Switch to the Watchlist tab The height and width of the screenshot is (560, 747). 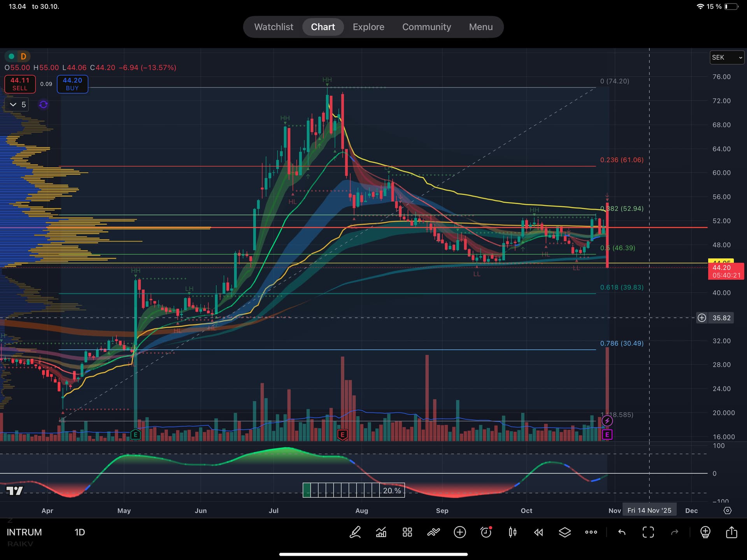[x=274, y=27]
